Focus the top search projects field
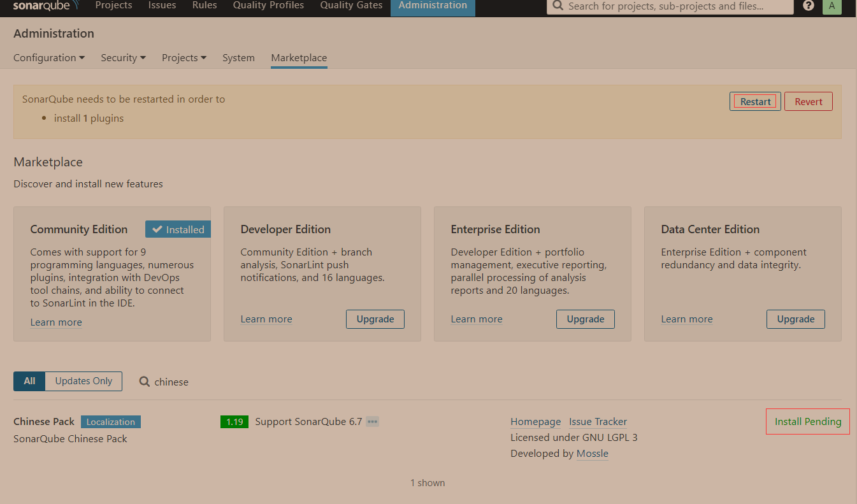 (670, 6)
